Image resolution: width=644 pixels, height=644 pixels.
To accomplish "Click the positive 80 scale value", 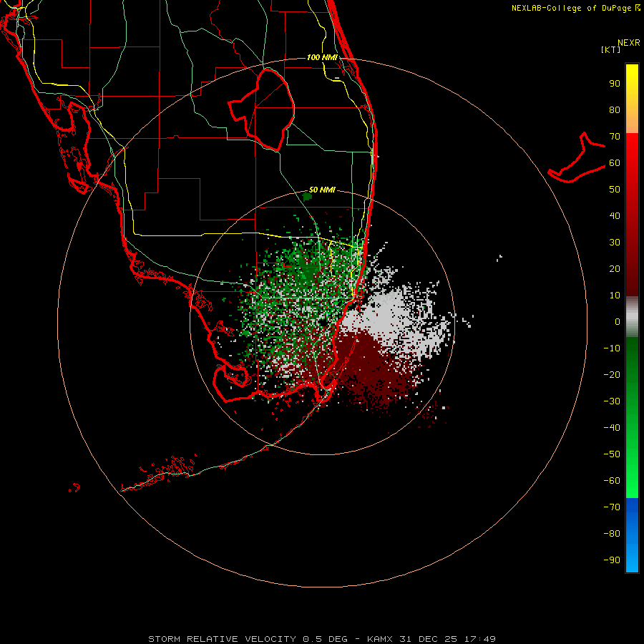I will coord(615,110).
